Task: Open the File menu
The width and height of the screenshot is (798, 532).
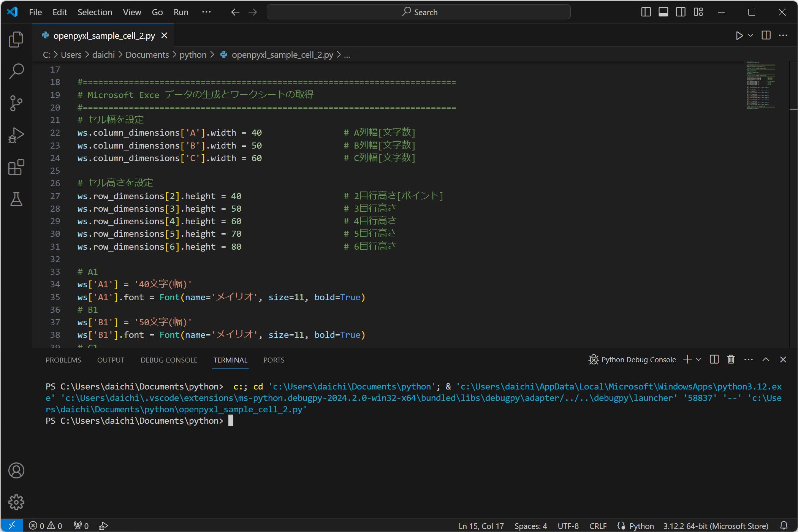Action: [x=35, y=12]
